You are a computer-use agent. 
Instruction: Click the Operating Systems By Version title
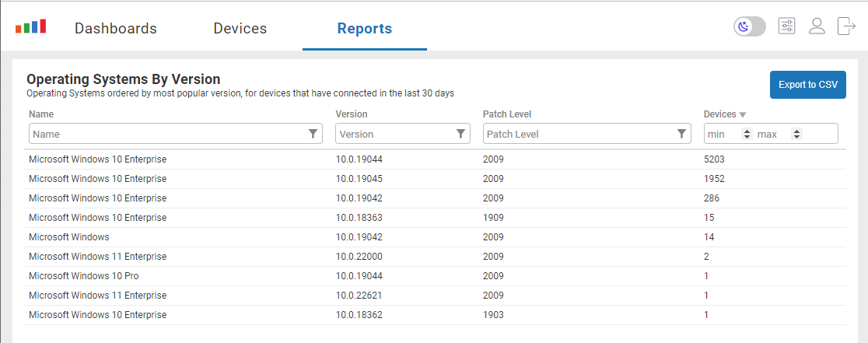(x=124, y=79)
